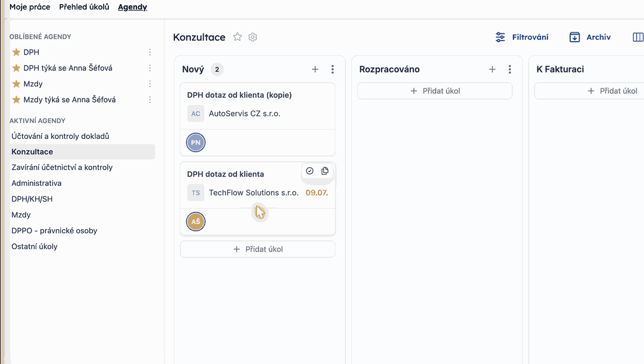This screenshot has height=364, width=644.
Task: Mark DPH dotaz od klienta task complete
Action: click(x=310, y=171)
